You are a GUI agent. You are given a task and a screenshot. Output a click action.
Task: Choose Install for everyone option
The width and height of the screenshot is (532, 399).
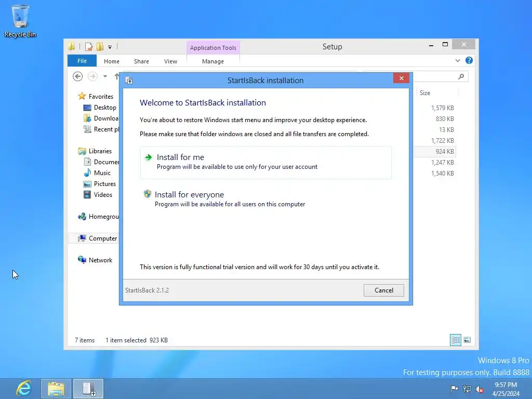click(x=265, y=199)
